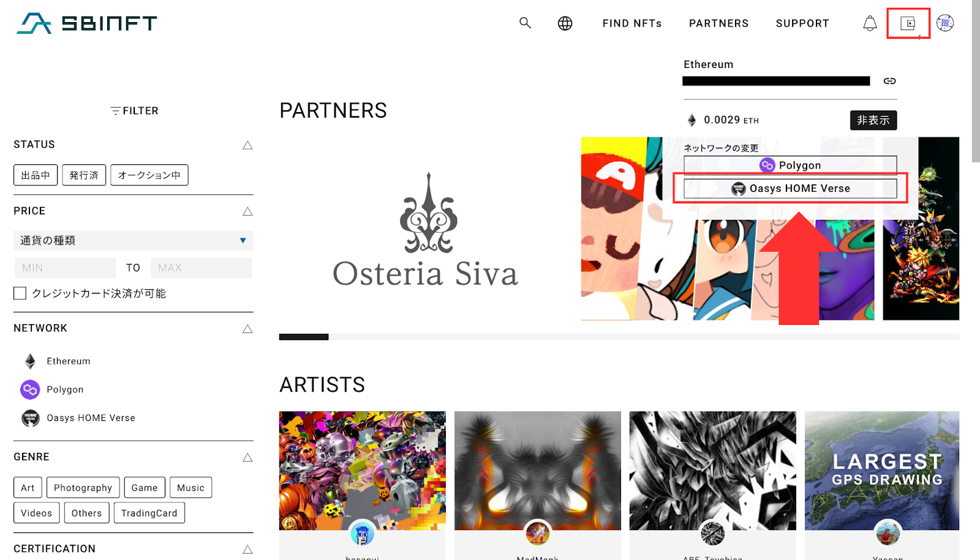Click the 非表示 hide balance button
This screenshot has width=980, height=560.
click(873, 120)
